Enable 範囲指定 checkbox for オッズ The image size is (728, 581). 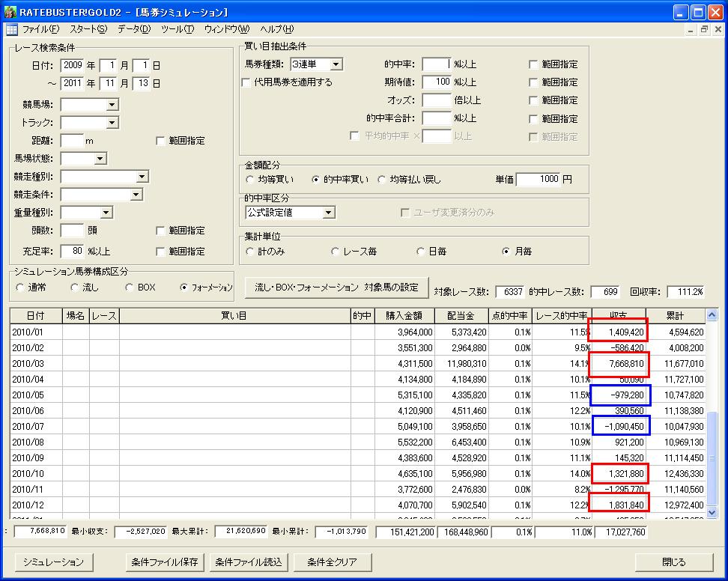533,100
